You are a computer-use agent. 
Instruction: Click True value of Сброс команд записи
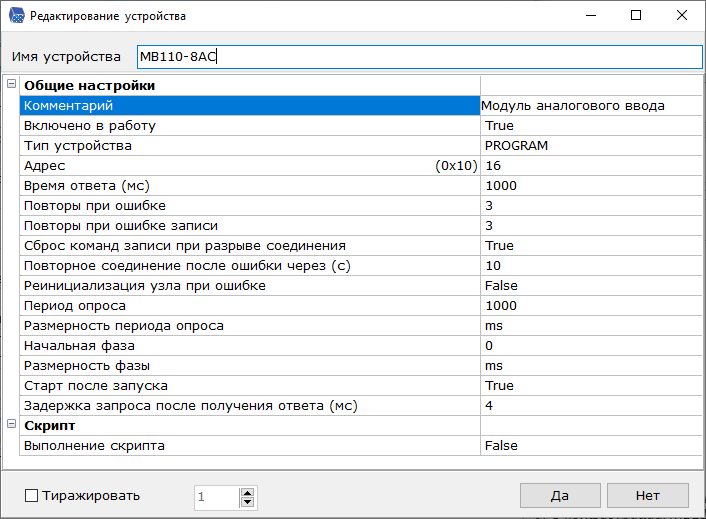(x=591, y=246)
